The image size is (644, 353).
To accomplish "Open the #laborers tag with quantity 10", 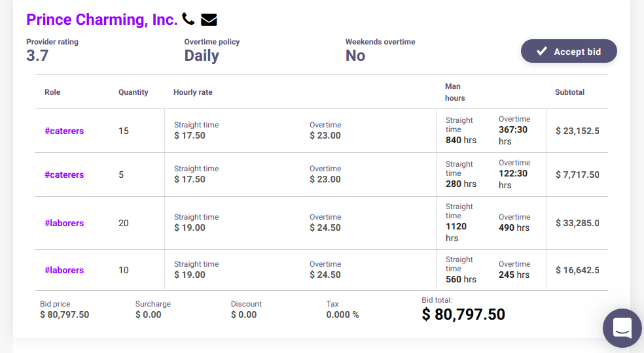I will pyautogui.click(x=64, y=270).
